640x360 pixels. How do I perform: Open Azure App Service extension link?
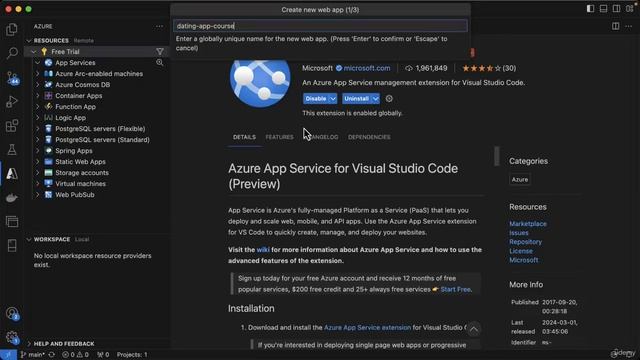[367, 328]
